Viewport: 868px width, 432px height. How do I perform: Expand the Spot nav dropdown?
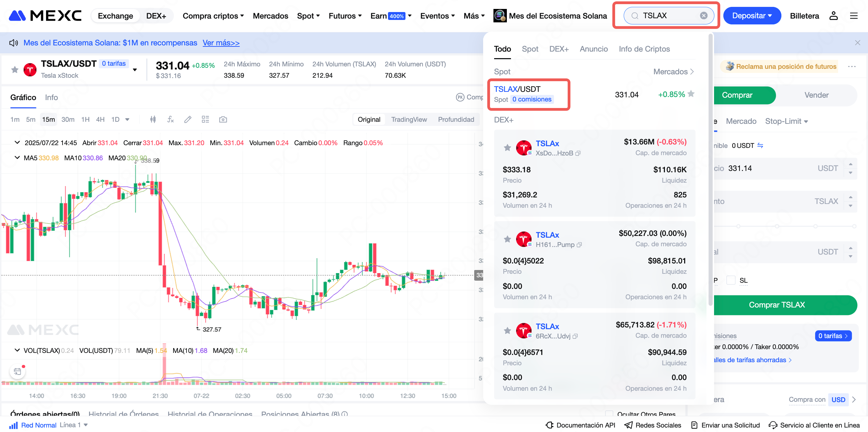tap(308, 16)
